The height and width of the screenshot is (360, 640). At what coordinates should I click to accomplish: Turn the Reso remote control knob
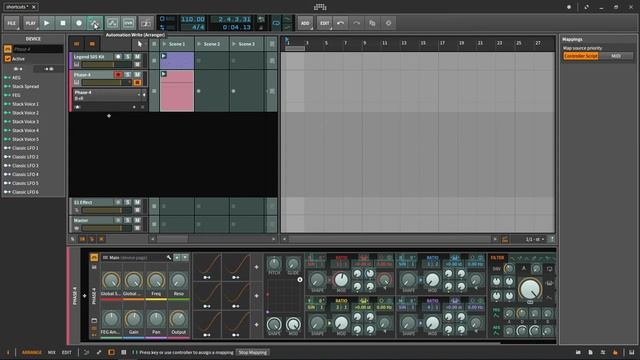(178, 280)
